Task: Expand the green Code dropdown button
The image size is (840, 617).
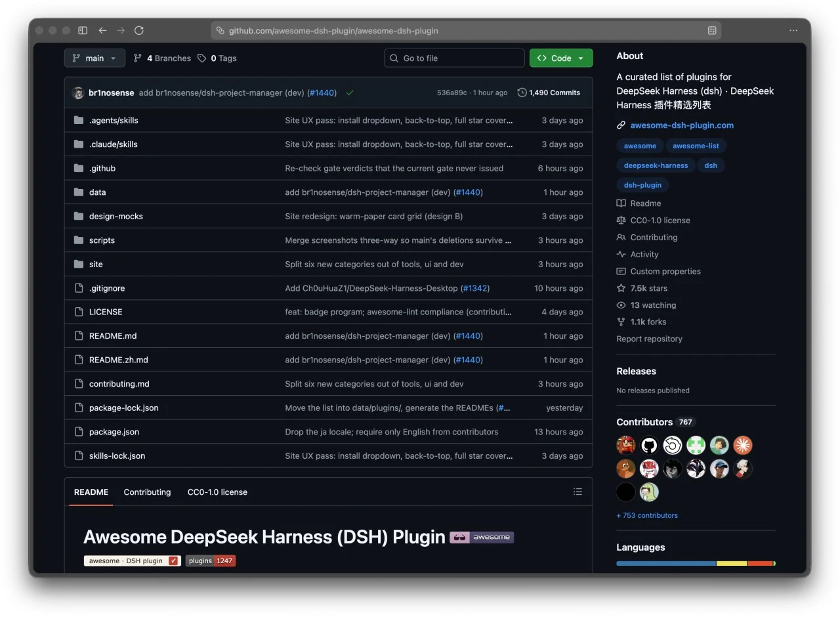Action: click(x=561, y=58)
